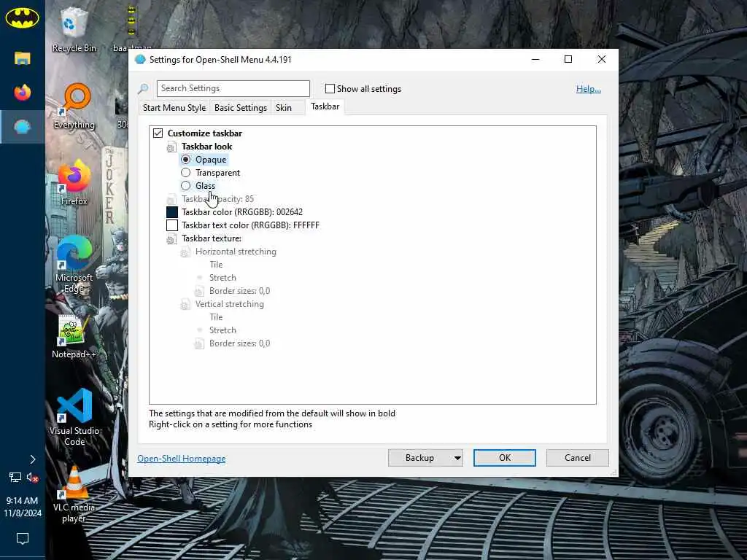Switch to the Start Menu Style tab

pos(174,108)
